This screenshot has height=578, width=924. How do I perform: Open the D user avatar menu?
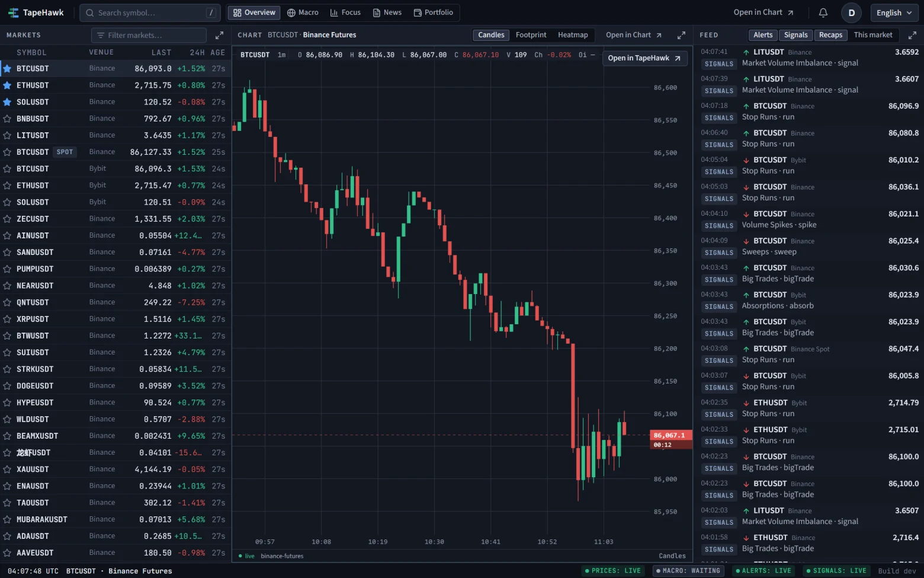pos(851,12)
